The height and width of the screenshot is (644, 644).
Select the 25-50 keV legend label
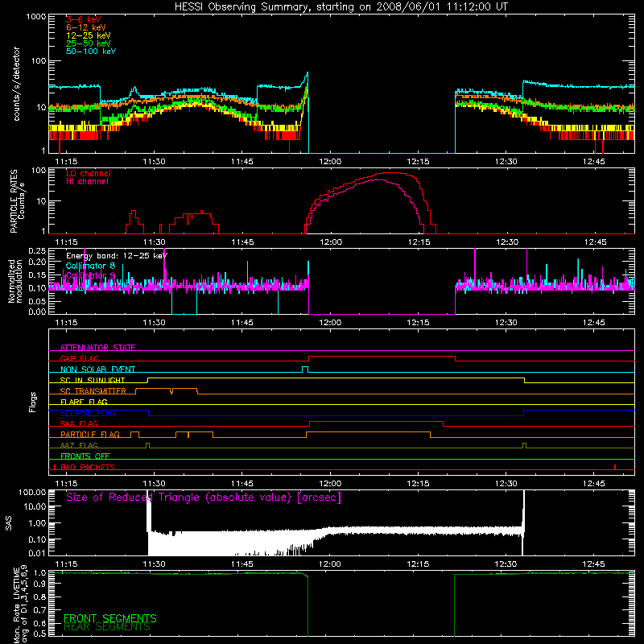click(x=89, y=43)
